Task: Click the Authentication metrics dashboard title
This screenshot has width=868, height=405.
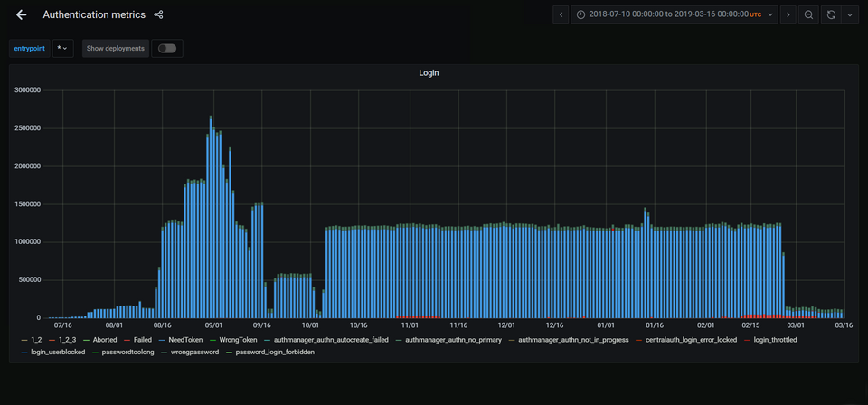Action: click(x=94, y=15)
